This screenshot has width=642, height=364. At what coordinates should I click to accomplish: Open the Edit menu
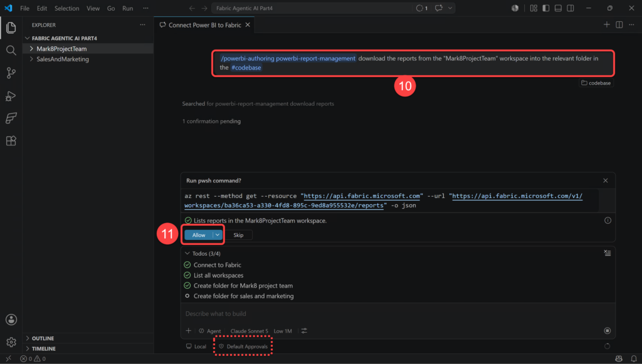tap(42, 8)
